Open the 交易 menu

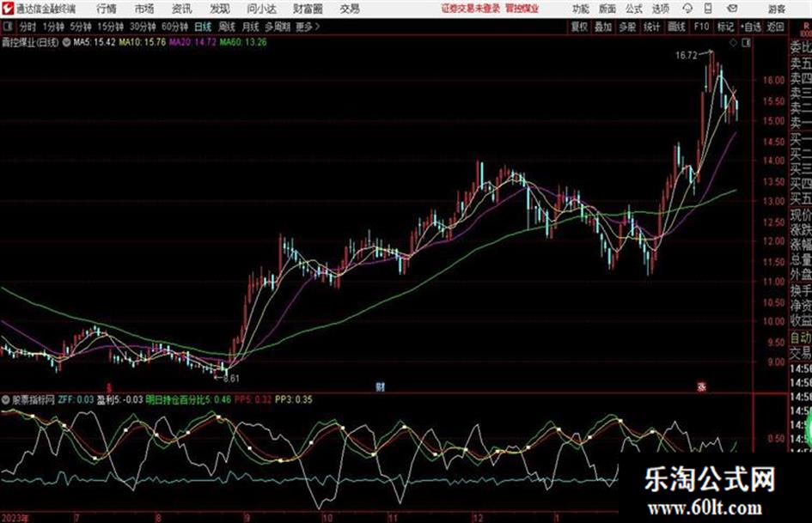350,9
